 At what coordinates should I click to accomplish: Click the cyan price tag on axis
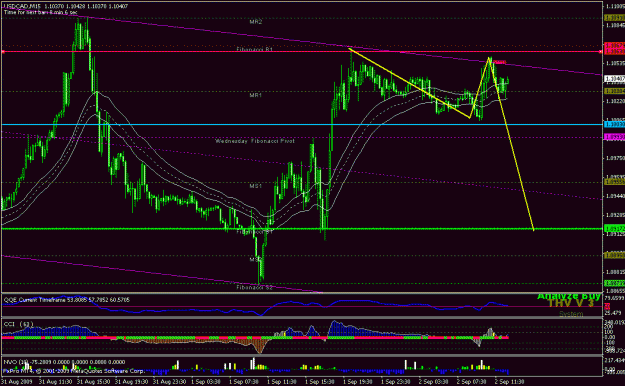615,125
